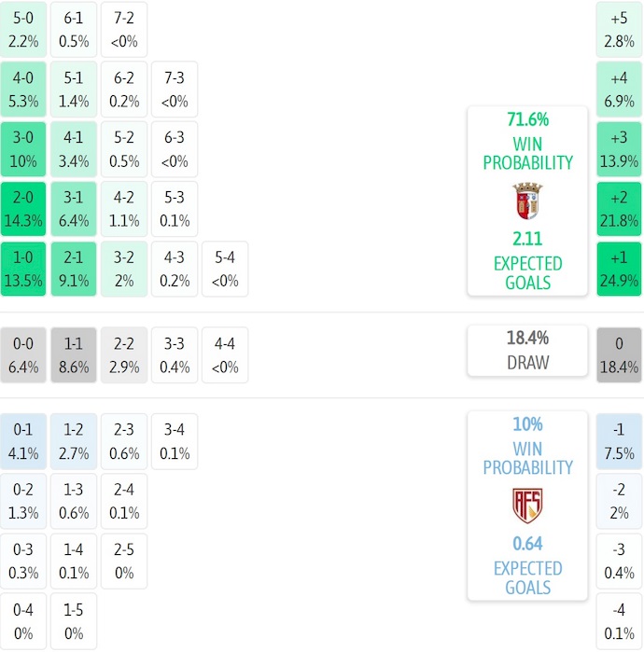Image resolution: width=644 pixels, height=652 pixels.
Task: Select the 5-0 score tile
Action: 23,30
